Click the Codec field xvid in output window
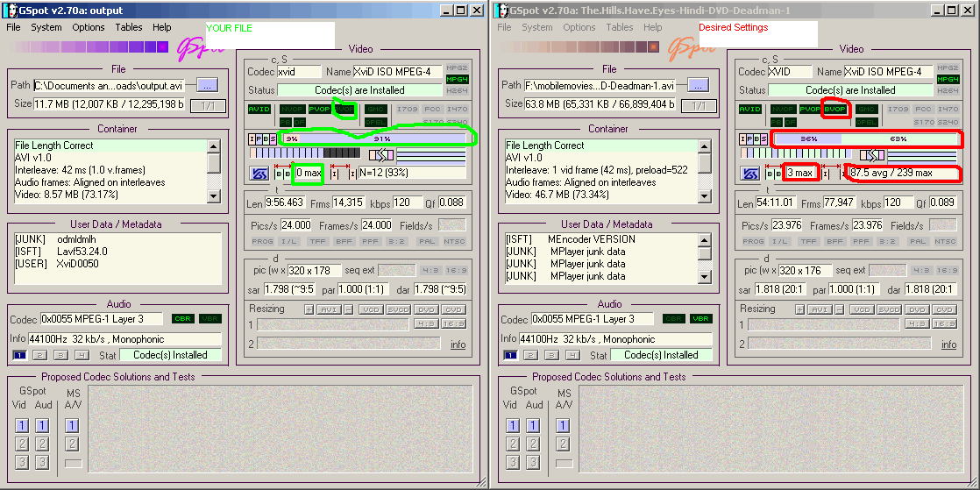980x490 pixels. pos(299,72)
